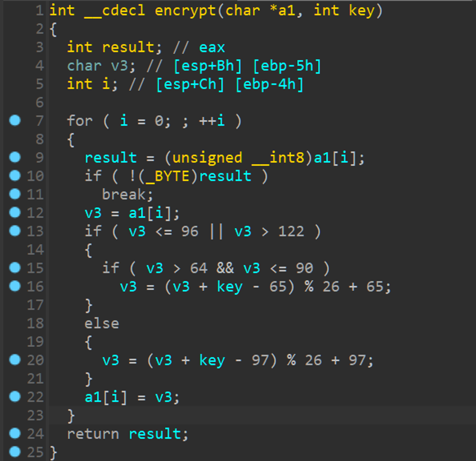Click function name 'encrypt' in signature
The image size is (476, 461).
pos(185,11)
